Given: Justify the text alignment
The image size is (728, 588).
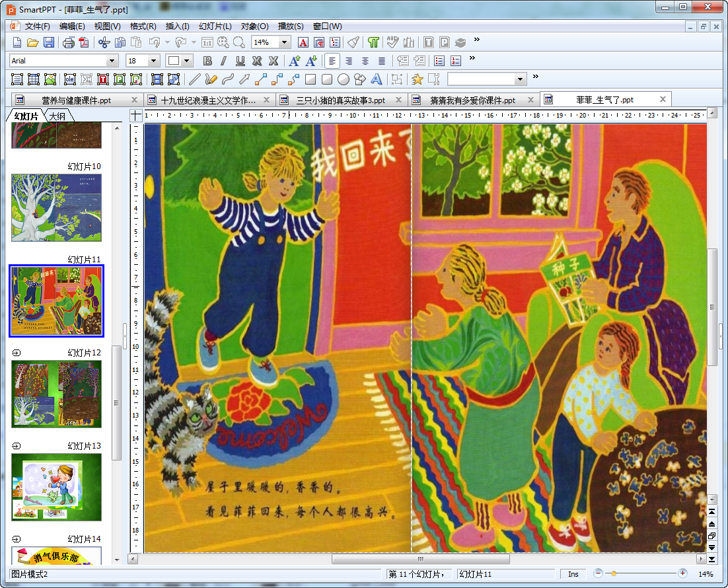Looking at the screenshot, I should pos(382,61).
